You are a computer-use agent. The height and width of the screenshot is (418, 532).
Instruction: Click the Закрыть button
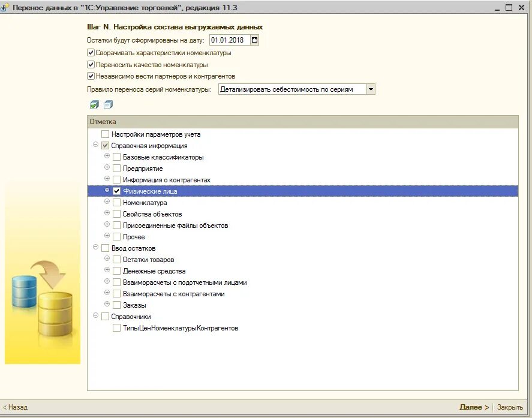[x=510, y=407]
